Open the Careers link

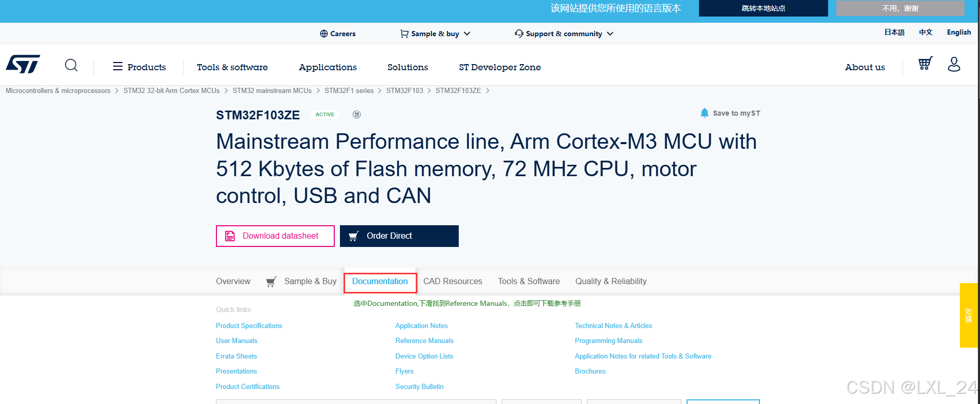pos(343,34)
